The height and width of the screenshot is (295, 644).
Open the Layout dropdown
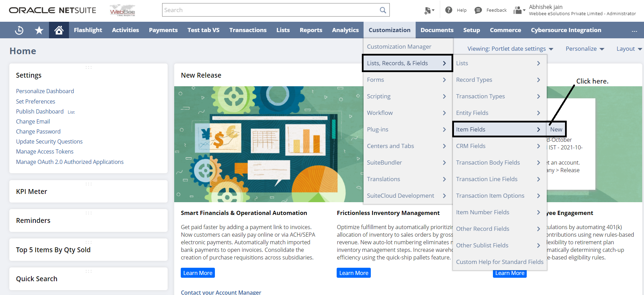(x=629, y=49)
